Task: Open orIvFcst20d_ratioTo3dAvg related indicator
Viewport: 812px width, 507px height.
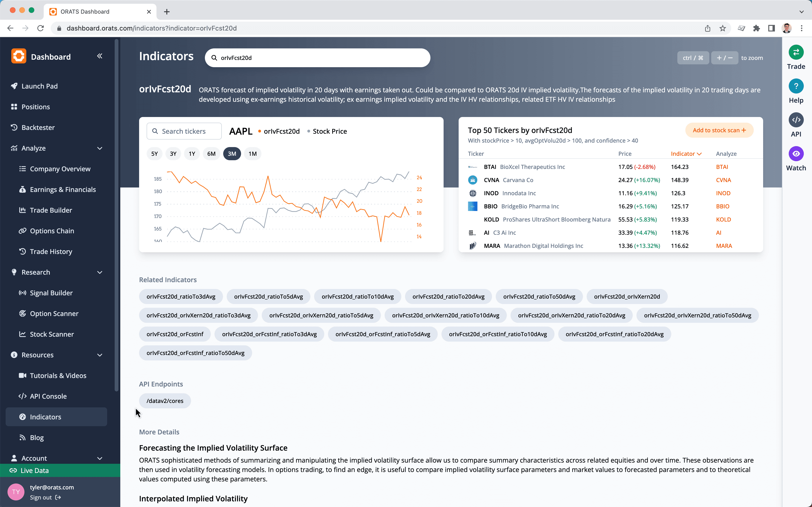Action: point(181,296)
